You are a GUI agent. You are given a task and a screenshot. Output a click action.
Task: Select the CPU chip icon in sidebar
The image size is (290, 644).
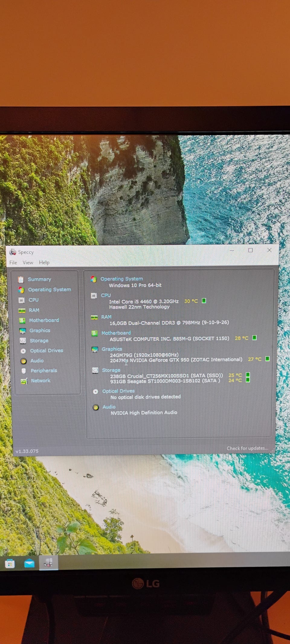[21, 300]
